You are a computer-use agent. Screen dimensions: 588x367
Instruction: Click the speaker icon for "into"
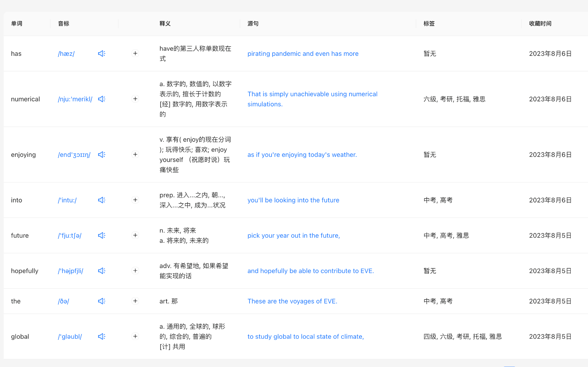pyautogui.click(x=101, y=200)
